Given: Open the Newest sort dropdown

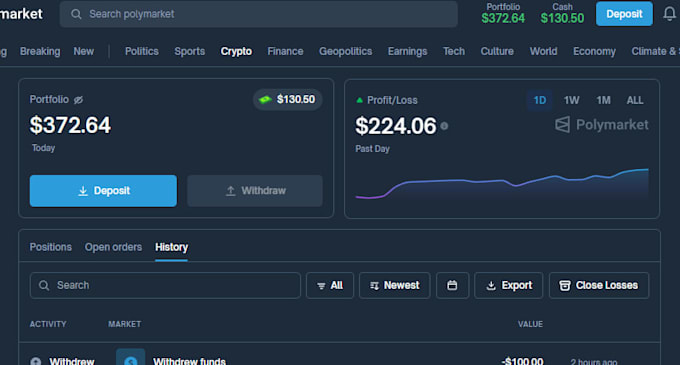Looking at the screenshot, I should point(395,285).
